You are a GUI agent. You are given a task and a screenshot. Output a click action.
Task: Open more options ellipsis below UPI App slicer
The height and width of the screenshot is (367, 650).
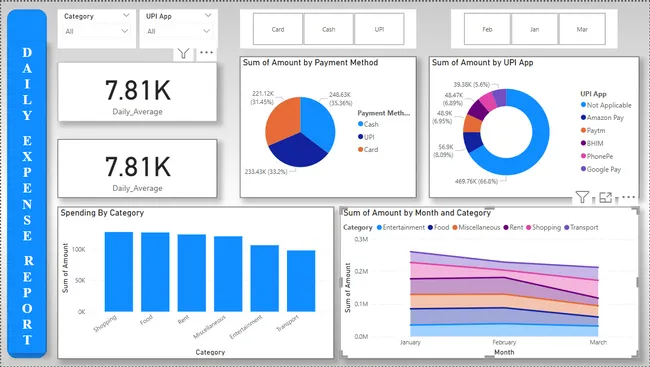(x=206, y=53)
